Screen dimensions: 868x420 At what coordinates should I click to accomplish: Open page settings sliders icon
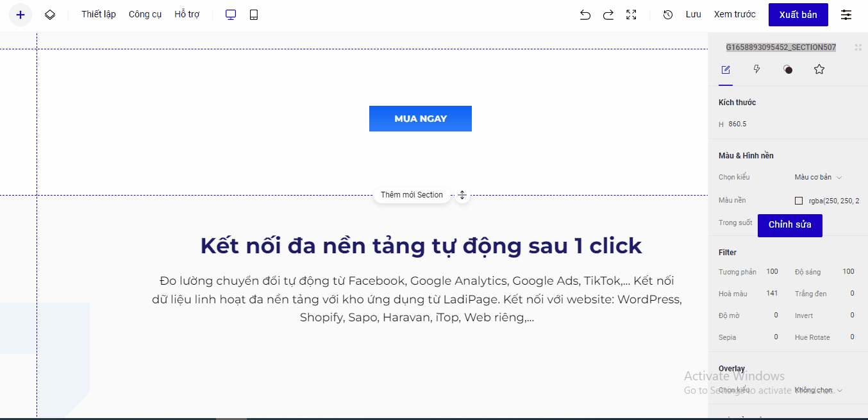click(x=846, y=15)
